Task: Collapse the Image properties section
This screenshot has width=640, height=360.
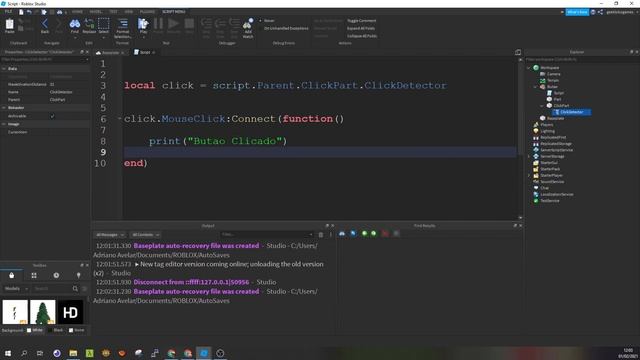Action: 4,124
